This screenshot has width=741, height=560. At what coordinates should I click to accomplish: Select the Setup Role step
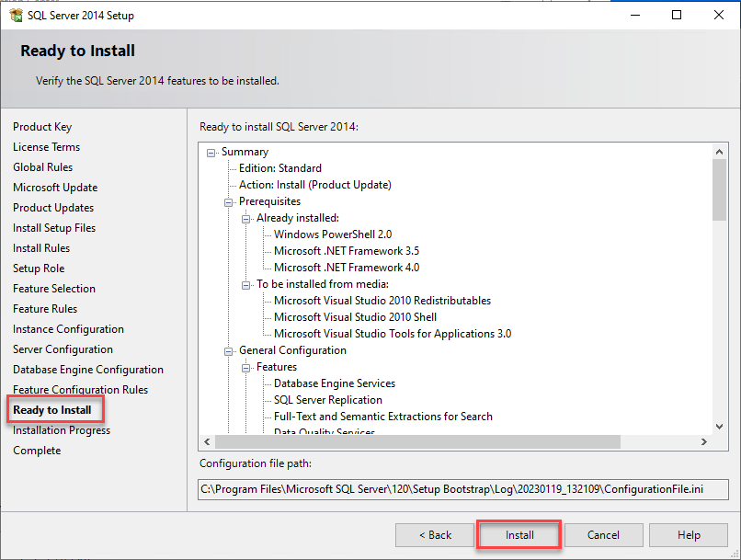(x=39, y=269)
